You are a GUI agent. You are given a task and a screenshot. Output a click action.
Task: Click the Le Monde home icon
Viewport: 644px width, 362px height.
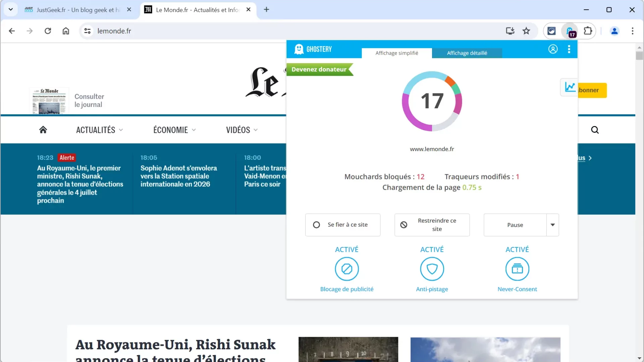[x=43, y=130]
